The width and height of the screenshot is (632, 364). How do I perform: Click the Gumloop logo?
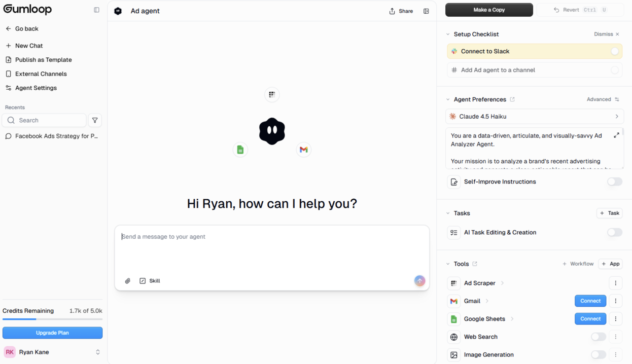tap(27, 9)
